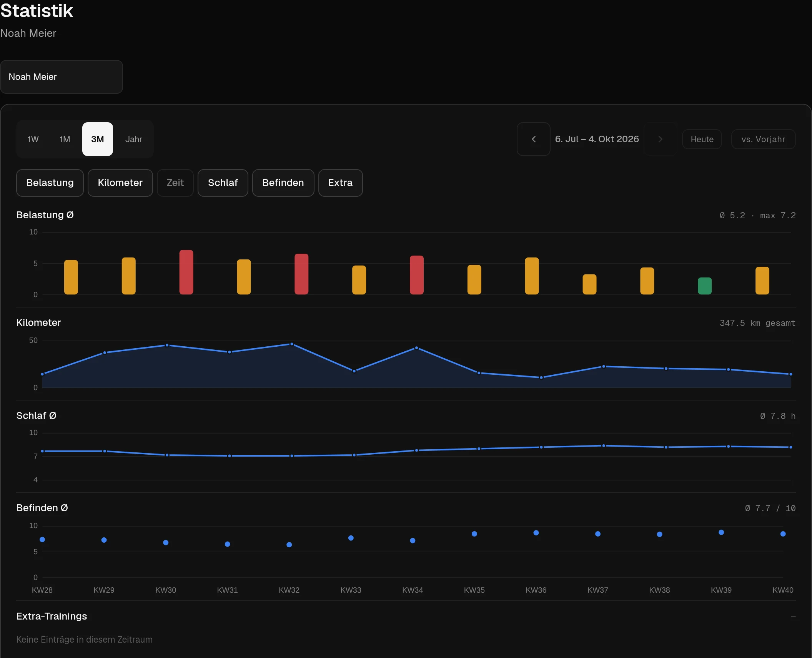The image size is (812, 658).
Task: Toggle the Befinden chart filter
Action: coord(283,183)
